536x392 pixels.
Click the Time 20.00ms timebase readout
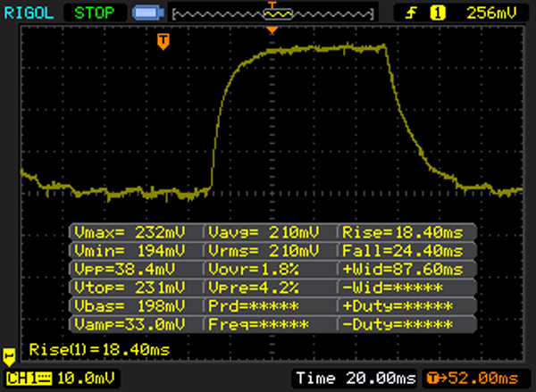[356, 379]
